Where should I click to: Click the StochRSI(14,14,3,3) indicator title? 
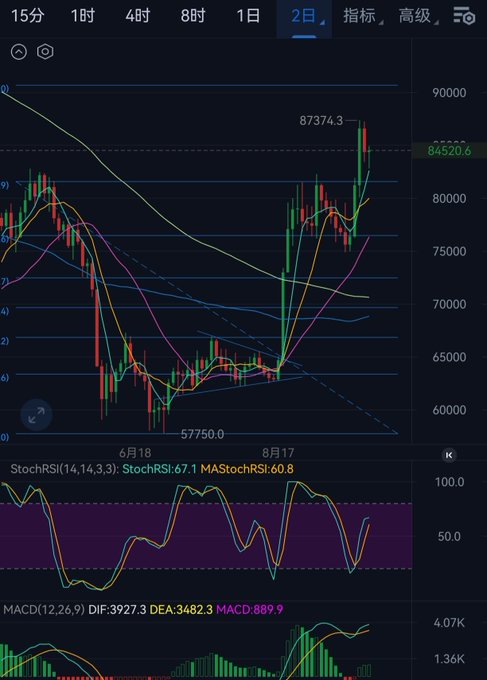[65, 469]
